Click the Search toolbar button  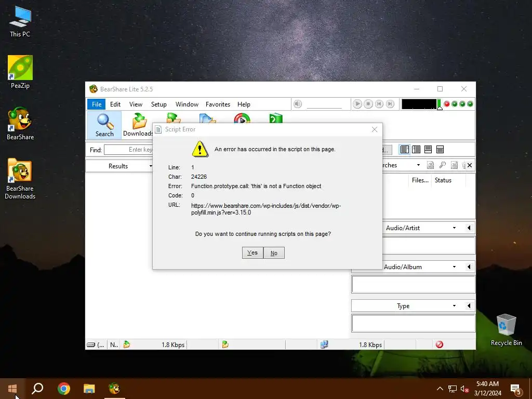point(104,126)
